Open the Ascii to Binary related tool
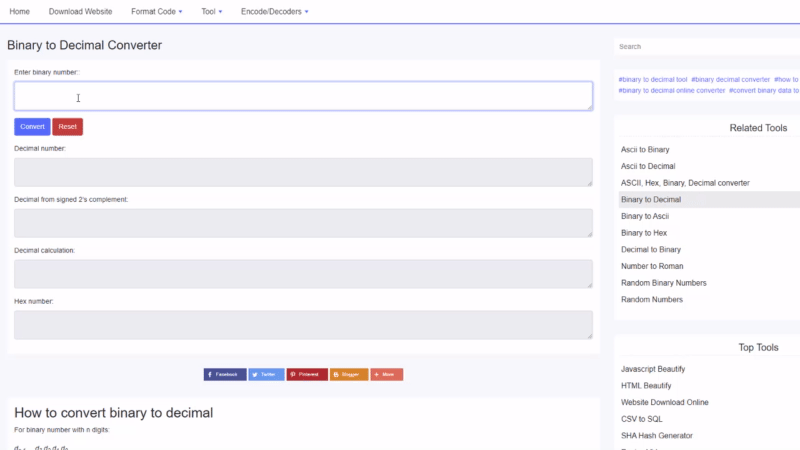Image resolution: width=800 pixels, height=450 pixels. pos(645,150)
